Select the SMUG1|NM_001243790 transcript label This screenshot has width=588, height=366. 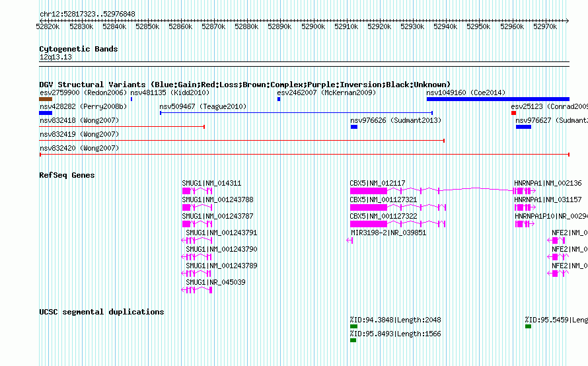click(221, 249)
